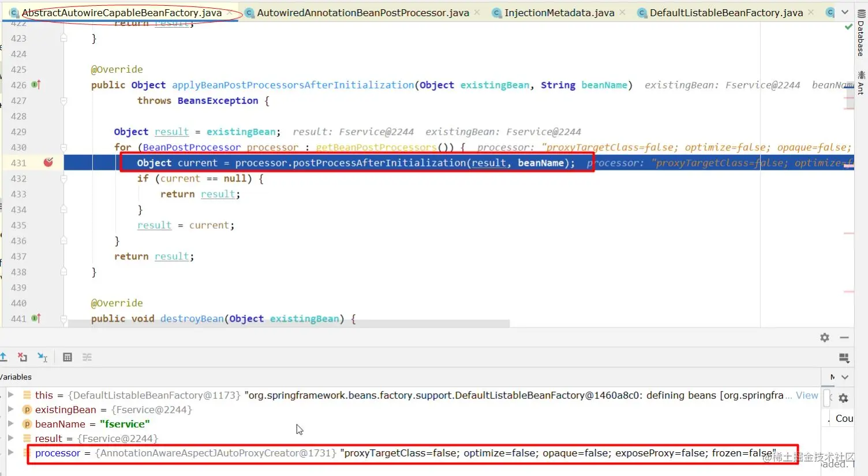Click the run to cursor icon
The height and width of the screenshot is (476, 868).
(42, 357)
